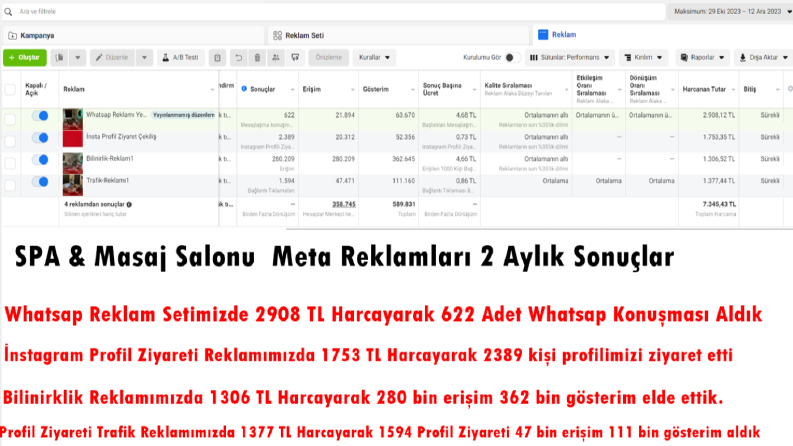Click the undo arrow icon
The image size is (793, 446).
[x=238, y=58]
